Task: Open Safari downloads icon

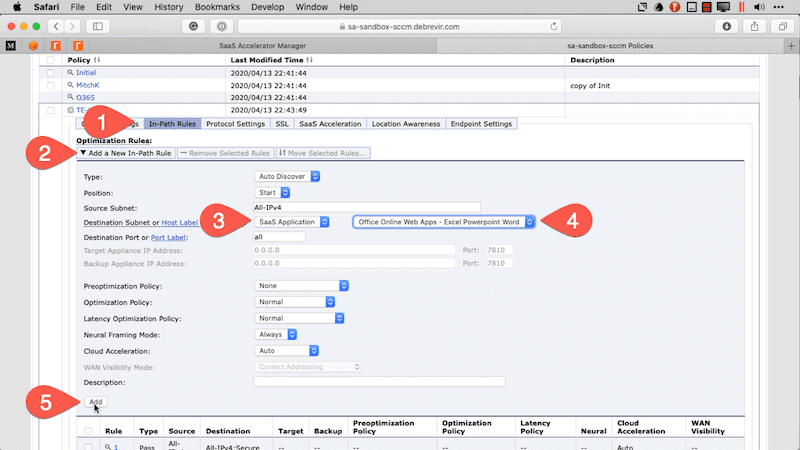Action: coord(727,27)
